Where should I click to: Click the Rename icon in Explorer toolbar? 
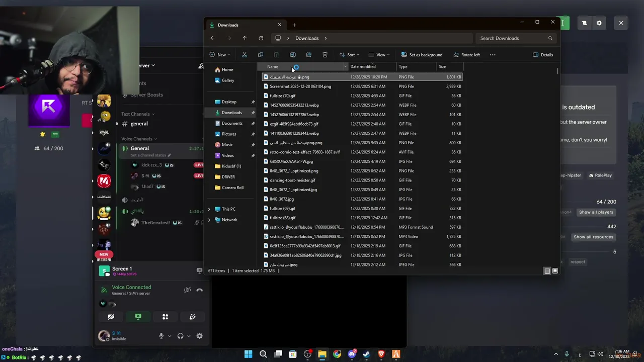pos(293,55)
